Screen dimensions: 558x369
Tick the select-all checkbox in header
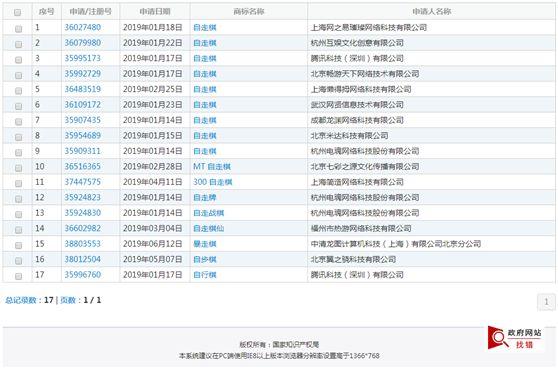pyautogui.click(x=17, y=12)
